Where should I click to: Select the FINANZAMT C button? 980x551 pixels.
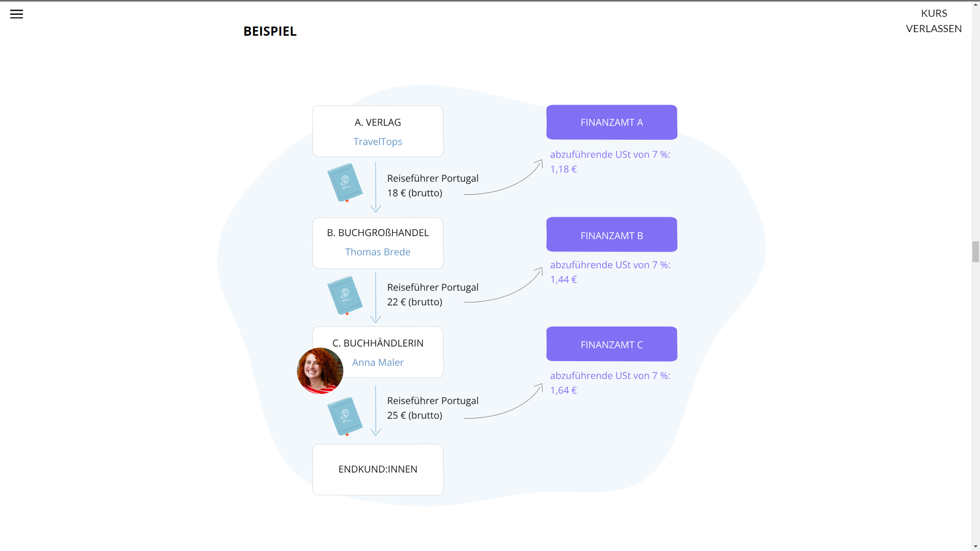611,344
